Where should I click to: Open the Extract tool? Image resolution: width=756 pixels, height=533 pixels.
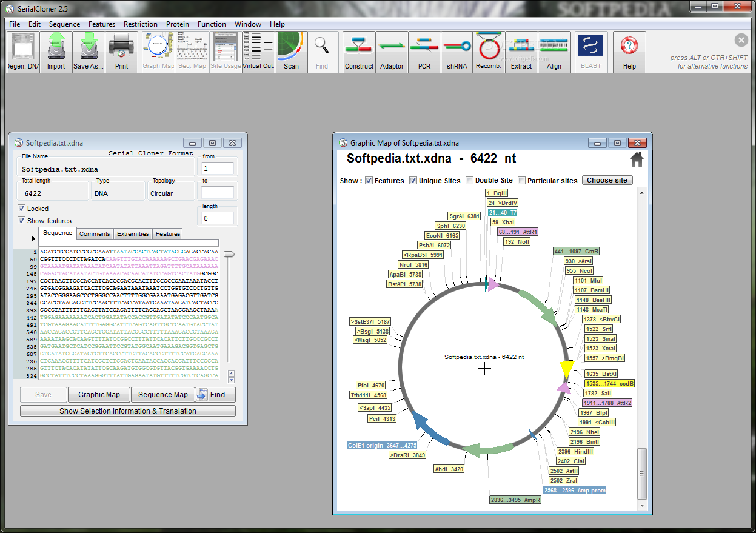point(521,52)
